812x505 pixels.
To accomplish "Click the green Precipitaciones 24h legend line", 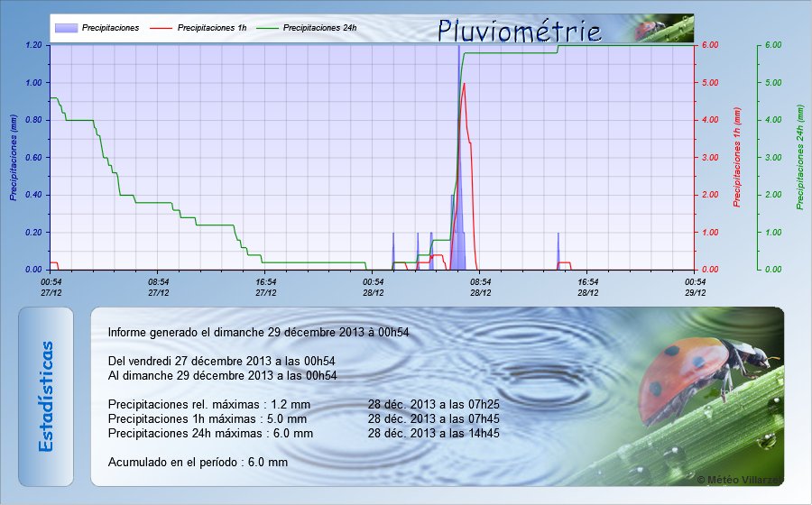I will (268, 29).
